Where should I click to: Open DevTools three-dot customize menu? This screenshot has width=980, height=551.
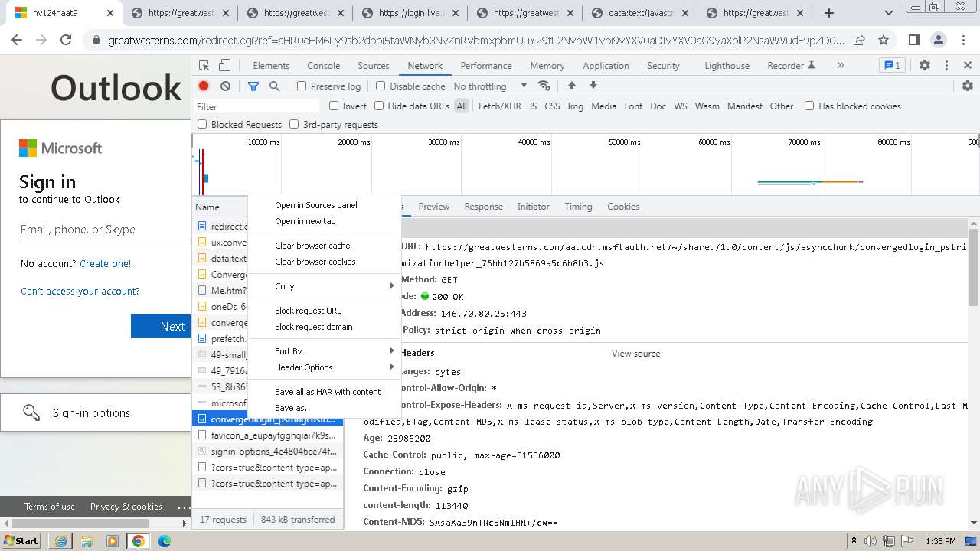[x=946, y=66]
